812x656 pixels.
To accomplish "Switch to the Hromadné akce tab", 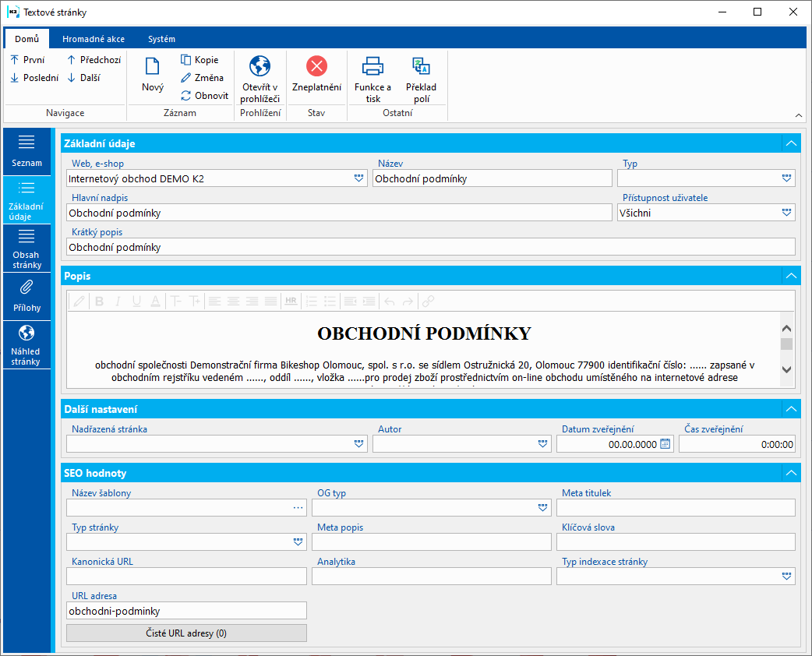I will tap(94, 39).
